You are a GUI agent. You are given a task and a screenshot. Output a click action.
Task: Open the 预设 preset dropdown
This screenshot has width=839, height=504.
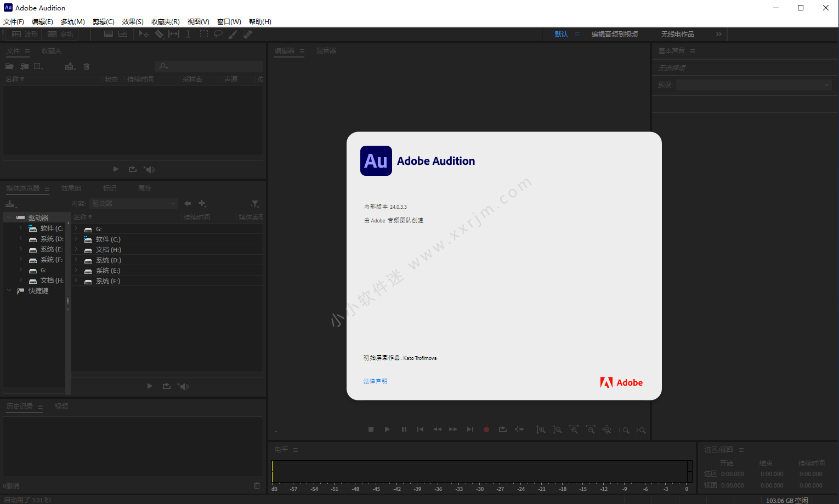click(x=754, y=85)
